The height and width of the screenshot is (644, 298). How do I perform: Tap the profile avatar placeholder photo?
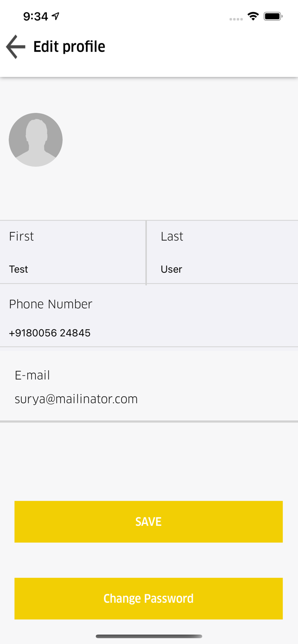(x=36, y=140)
